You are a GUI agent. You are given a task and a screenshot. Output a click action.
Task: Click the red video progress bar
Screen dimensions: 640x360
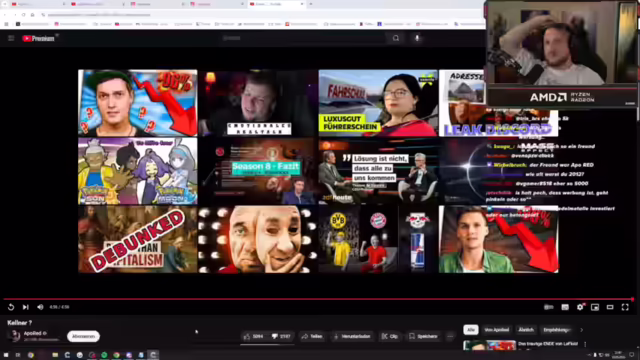[x=318, y=299]
